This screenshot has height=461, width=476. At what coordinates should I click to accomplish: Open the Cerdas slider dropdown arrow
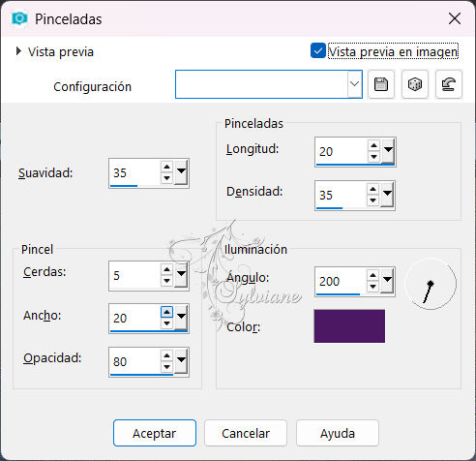(x=181, y=274)
